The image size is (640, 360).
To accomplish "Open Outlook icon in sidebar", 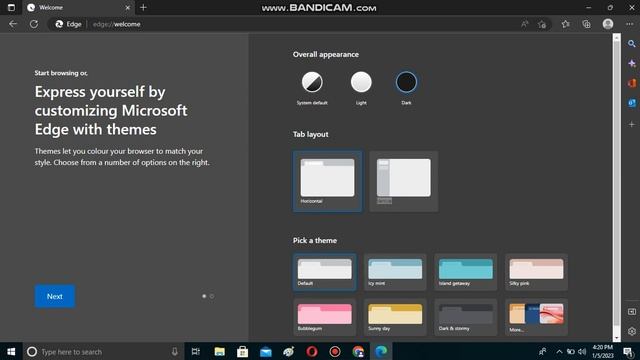I will pos(631,103).
